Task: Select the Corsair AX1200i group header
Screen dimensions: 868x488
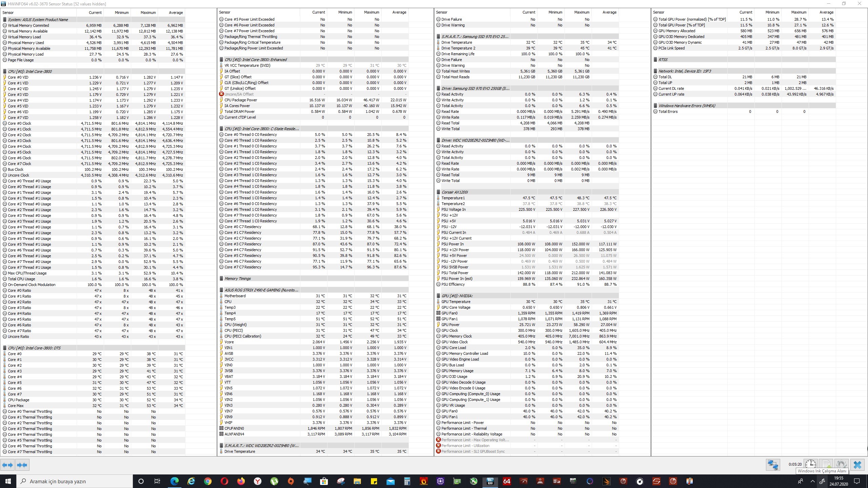Action: 527,192
